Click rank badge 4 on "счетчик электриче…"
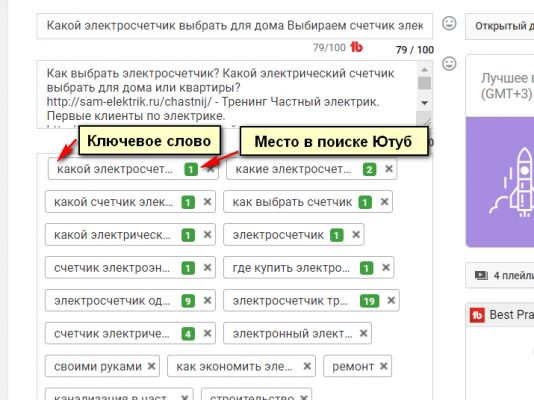This screenshot has height=400, width=534. pos(188,334)
